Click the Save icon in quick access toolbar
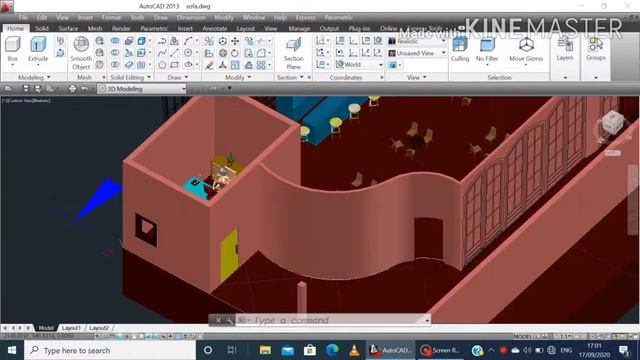The width and height of the screenshot is (640, 360). pyautogui.click(x=26, y=89)
